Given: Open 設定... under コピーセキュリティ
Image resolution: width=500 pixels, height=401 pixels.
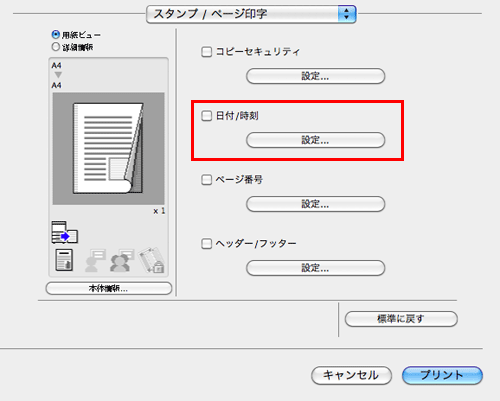Looking at the screenshot, I should 316,76.
